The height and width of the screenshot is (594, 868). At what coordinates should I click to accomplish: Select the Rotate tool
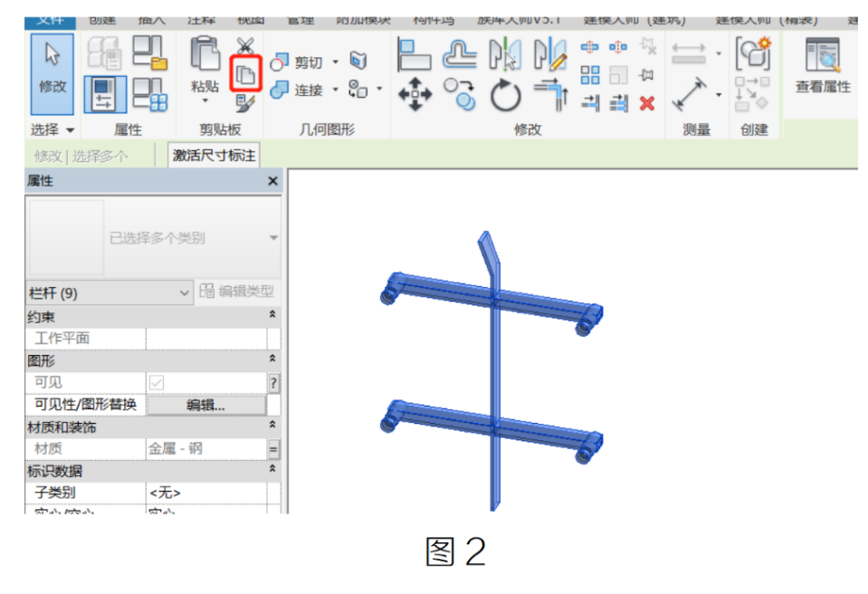(505, 95)
